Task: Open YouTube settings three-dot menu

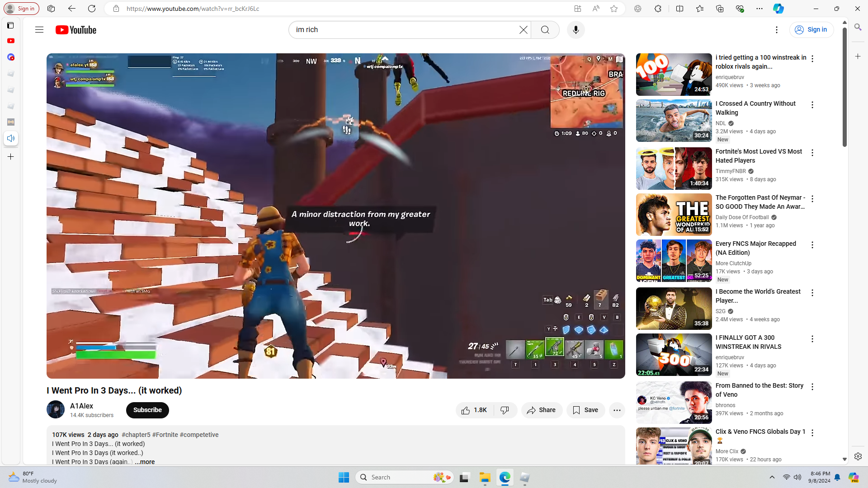Action: 777,30
